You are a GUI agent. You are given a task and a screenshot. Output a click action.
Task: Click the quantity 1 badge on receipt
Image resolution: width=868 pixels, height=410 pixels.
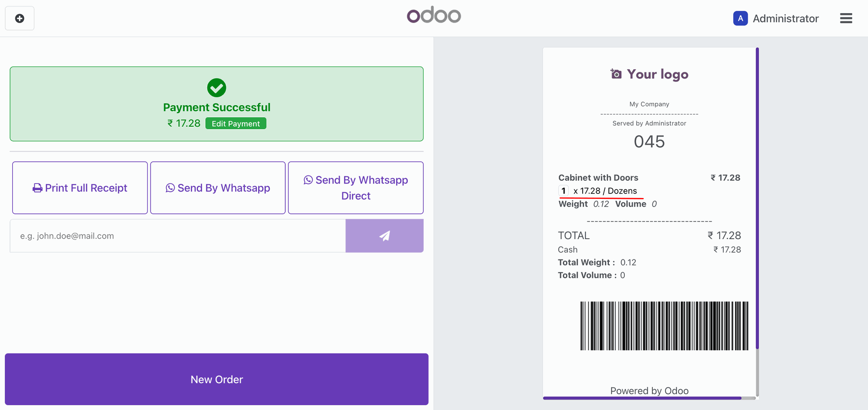[x=563, y=191]
